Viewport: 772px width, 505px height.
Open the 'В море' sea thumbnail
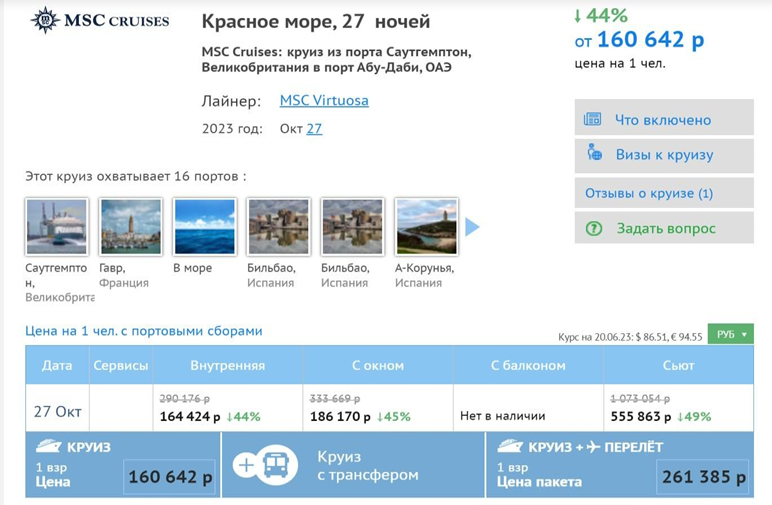pos(205,227)
